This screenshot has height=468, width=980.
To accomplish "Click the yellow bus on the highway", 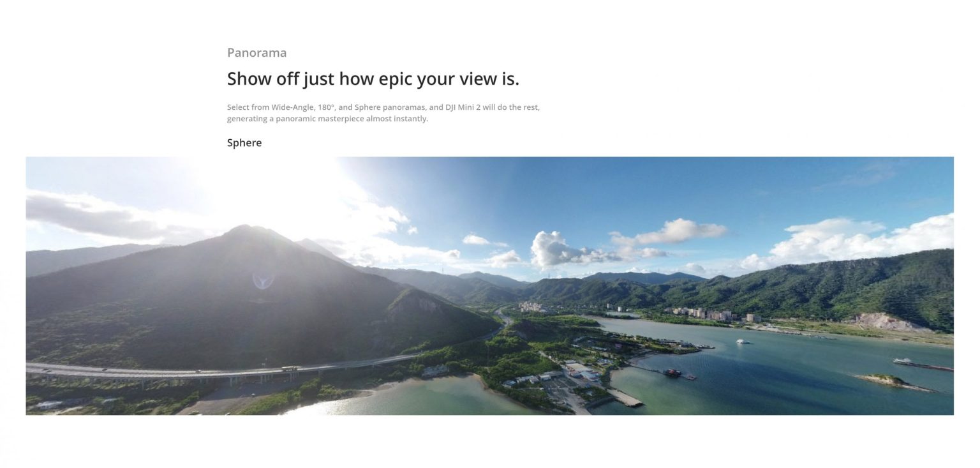I will coord(289,368).
